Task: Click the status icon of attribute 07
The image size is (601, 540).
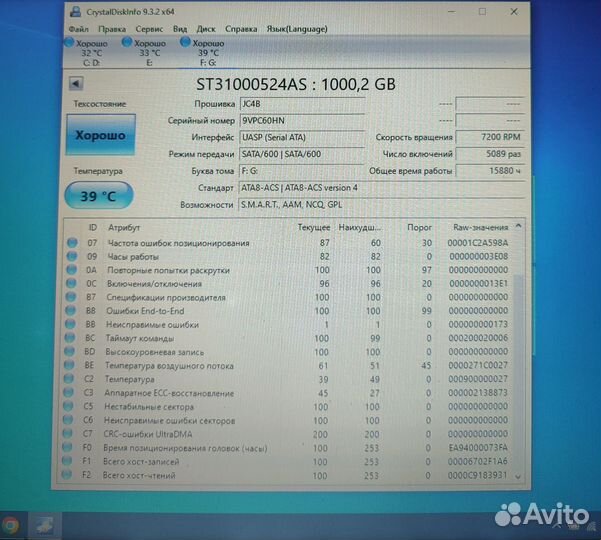Action: coord(72,243)
